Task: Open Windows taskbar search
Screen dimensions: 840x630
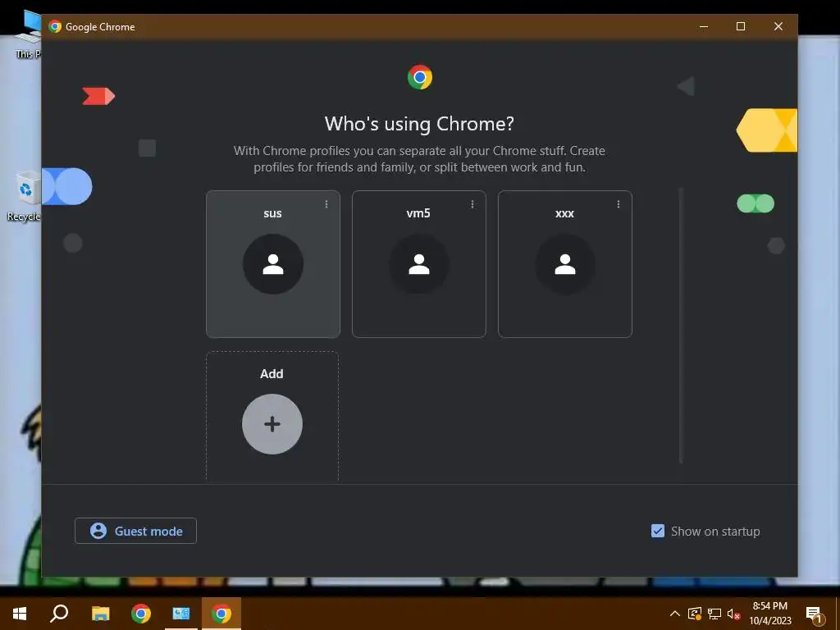Action: pos(59,614)
